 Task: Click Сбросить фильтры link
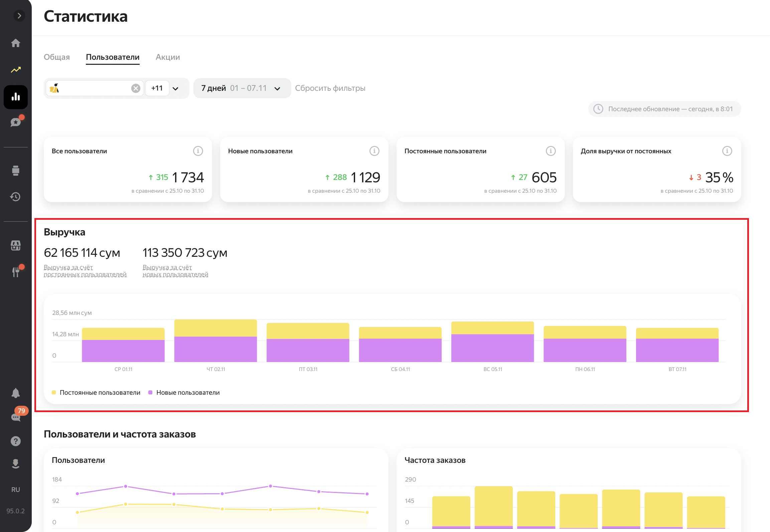330,88
